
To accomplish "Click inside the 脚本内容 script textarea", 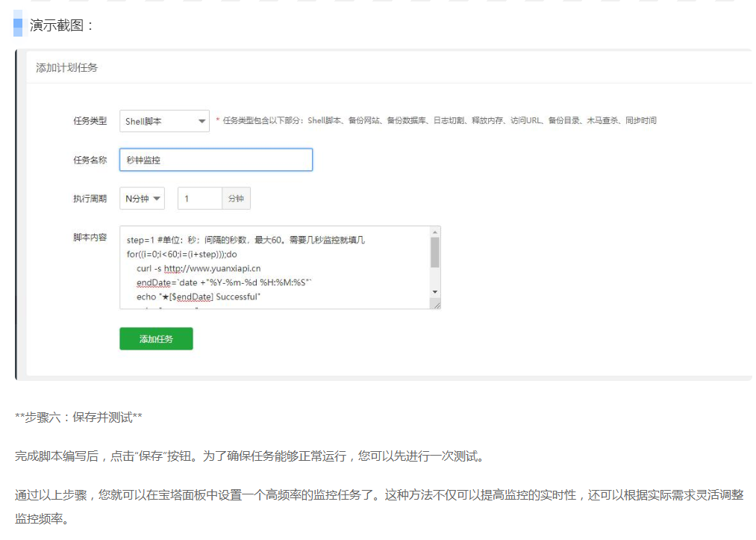I will click(275, 267).
